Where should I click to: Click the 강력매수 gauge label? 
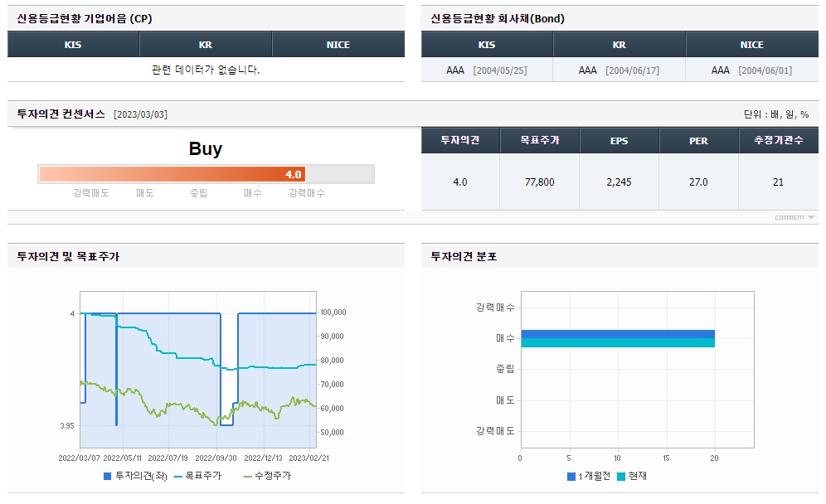(x=307, y=193)
